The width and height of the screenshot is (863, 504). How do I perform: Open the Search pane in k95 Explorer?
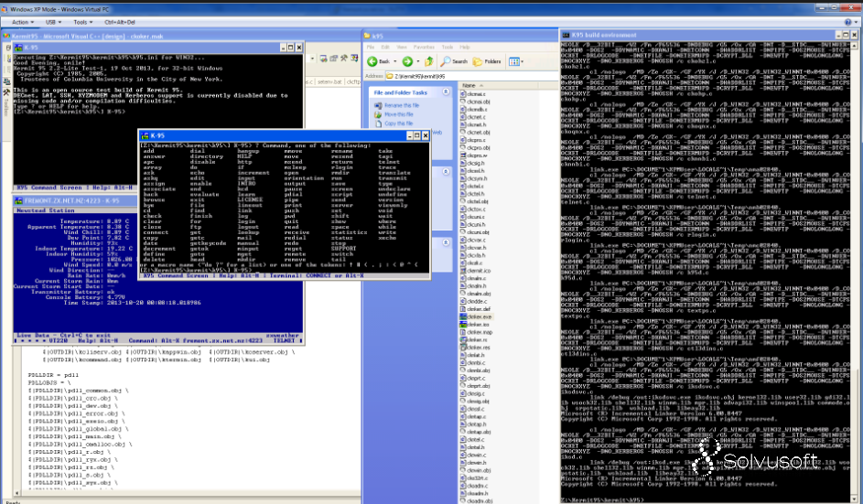click(454, 61)
